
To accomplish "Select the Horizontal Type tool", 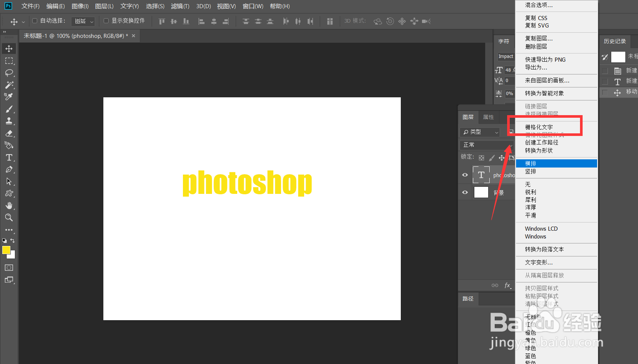I will click(x=9, y=157).
